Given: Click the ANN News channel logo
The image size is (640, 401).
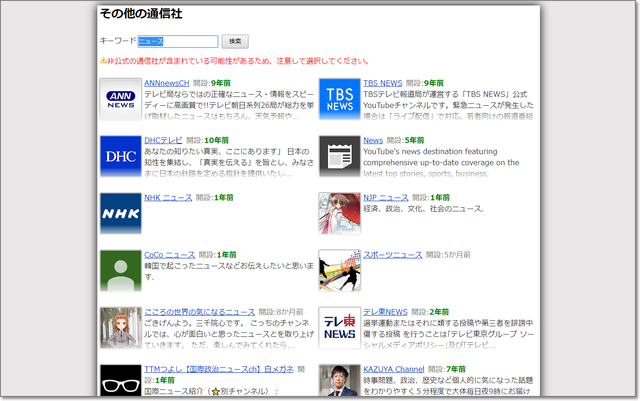Looking at the screenshot, I should tap(120, 98).
